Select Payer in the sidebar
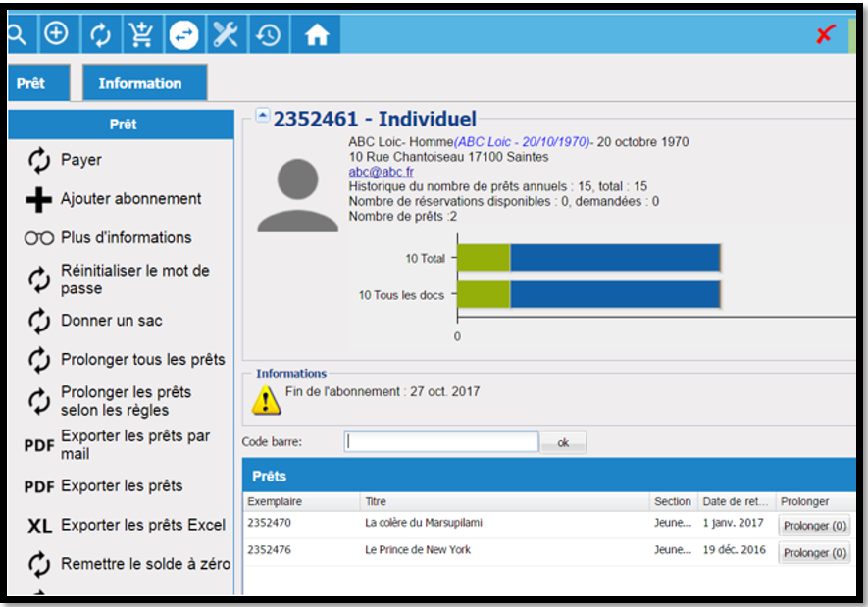The width and height of the screenshot is (868, 607). [81, 160]
